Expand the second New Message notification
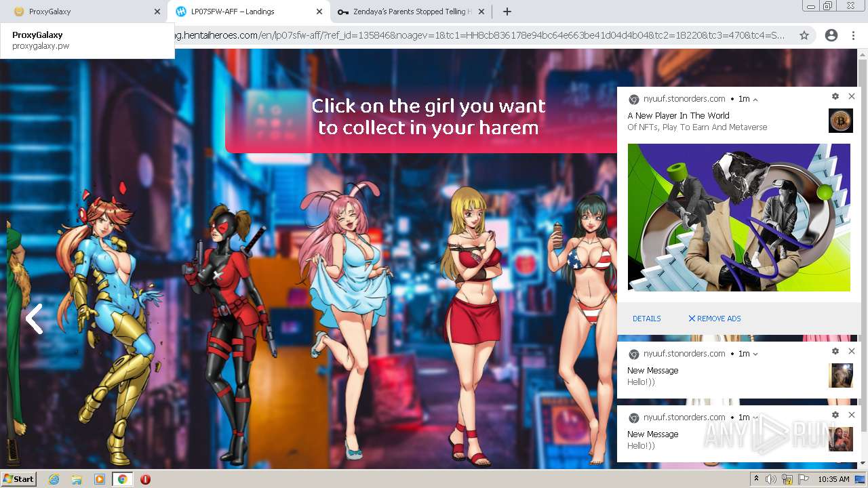 755,418
